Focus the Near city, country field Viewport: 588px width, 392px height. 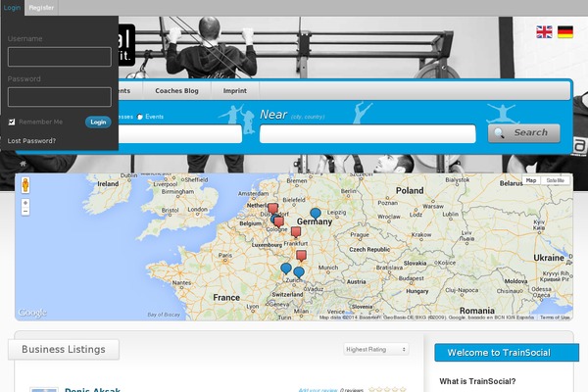pos(367,134)
